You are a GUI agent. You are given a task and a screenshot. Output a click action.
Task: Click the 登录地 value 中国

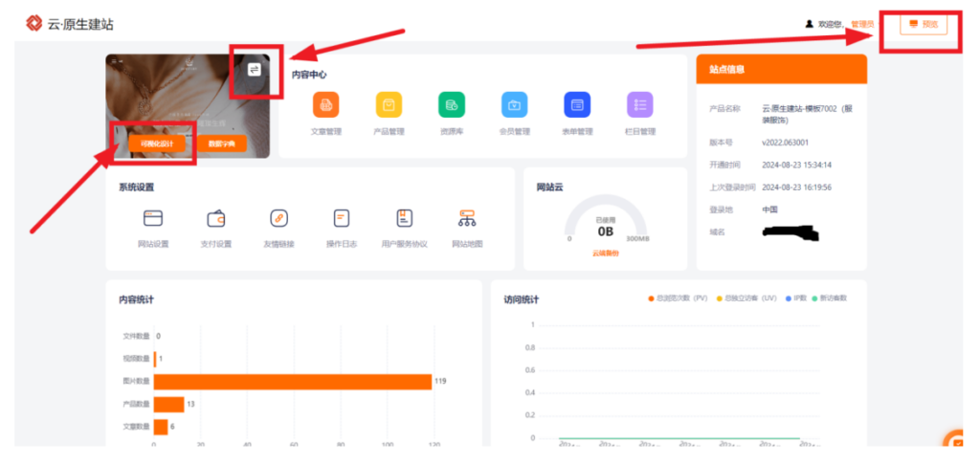tap(769, 210)
